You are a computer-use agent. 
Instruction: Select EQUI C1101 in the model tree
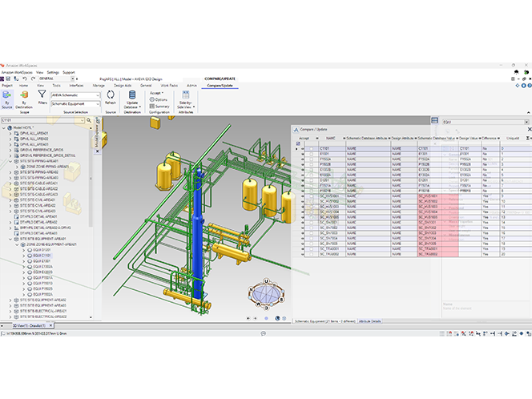pos(42,256)
